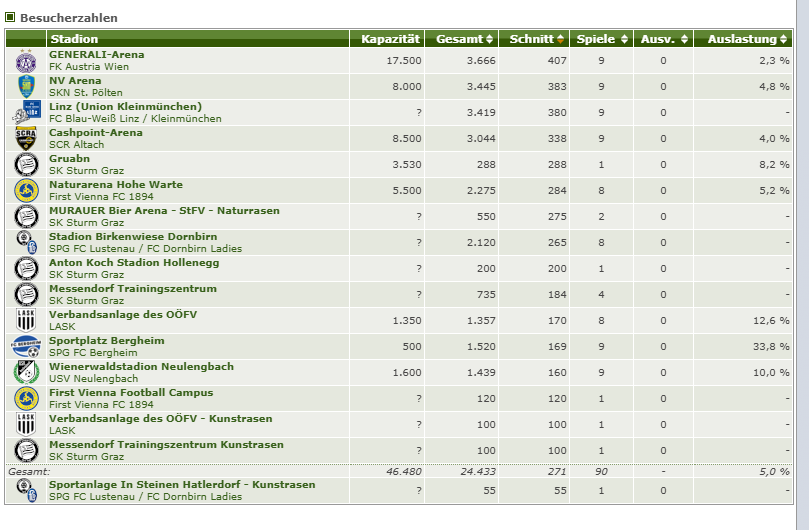Click the FK Austria Wien club crest
This screenshot has height=530, width=809.
tap(26, 61)
